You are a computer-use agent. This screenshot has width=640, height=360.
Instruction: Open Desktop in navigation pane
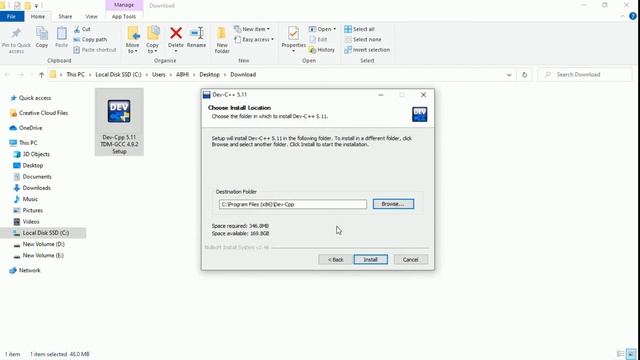pos(33,165)
